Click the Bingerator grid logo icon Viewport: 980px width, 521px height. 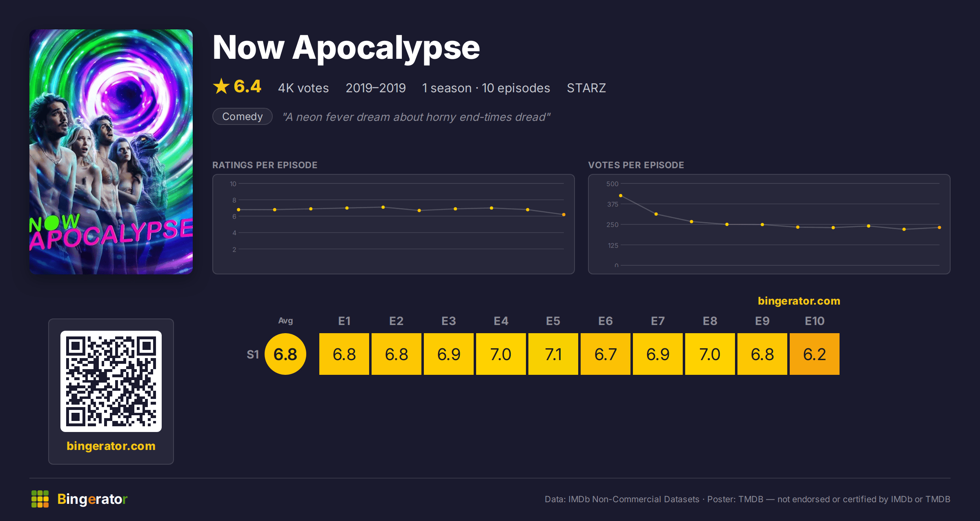pos(40,499)
